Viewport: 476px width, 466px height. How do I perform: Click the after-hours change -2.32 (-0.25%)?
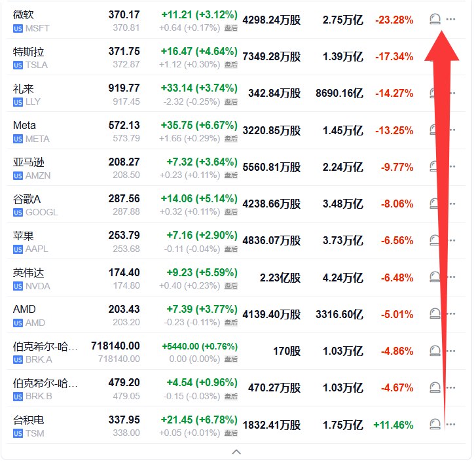192,101
